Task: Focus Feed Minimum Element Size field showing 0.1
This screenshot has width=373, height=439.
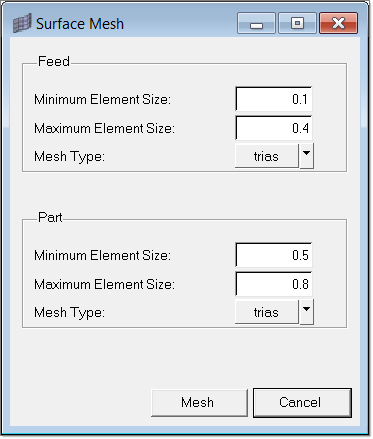Action: [274, 99]
